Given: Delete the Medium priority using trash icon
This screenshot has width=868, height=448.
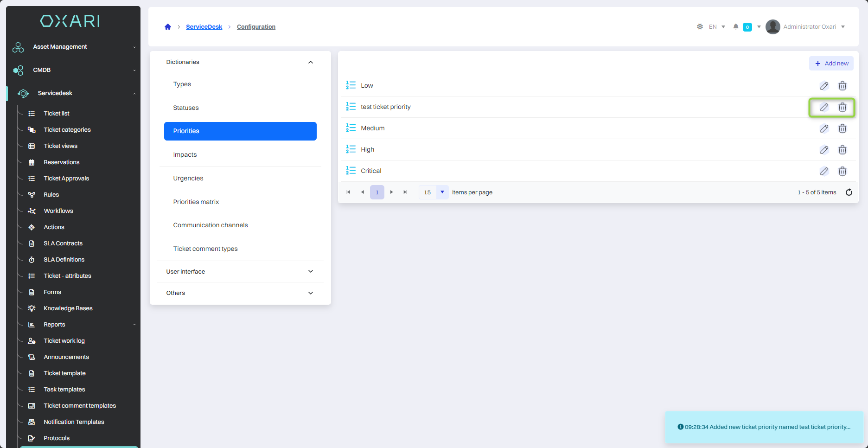Looking at the screenshot, I should pyautogui.click(x=842, y=128).
